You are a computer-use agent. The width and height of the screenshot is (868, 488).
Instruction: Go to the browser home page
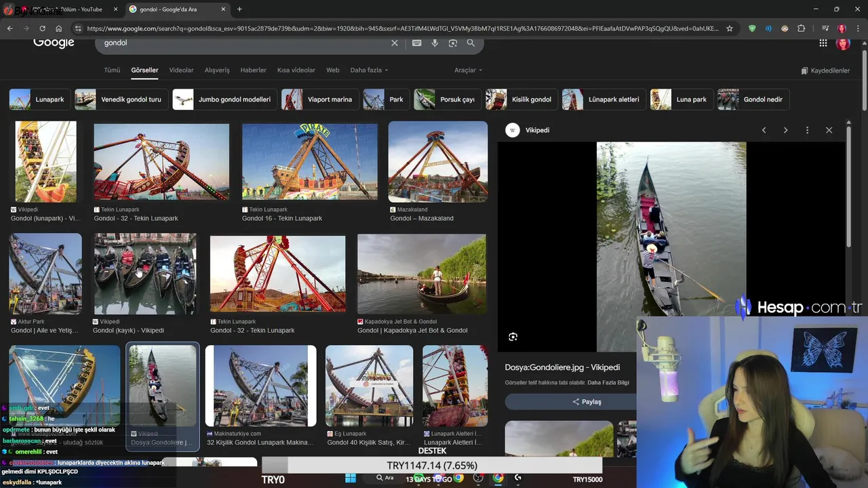59,28
